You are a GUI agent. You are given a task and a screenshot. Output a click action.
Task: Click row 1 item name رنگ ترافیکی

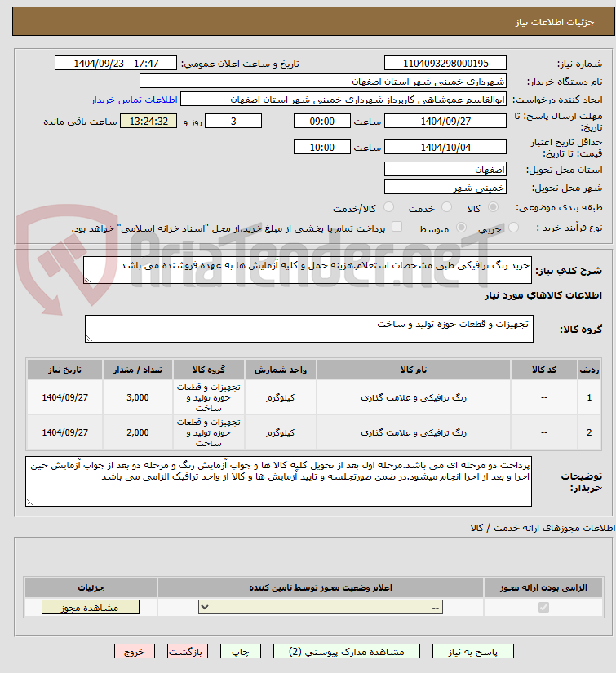414,397
